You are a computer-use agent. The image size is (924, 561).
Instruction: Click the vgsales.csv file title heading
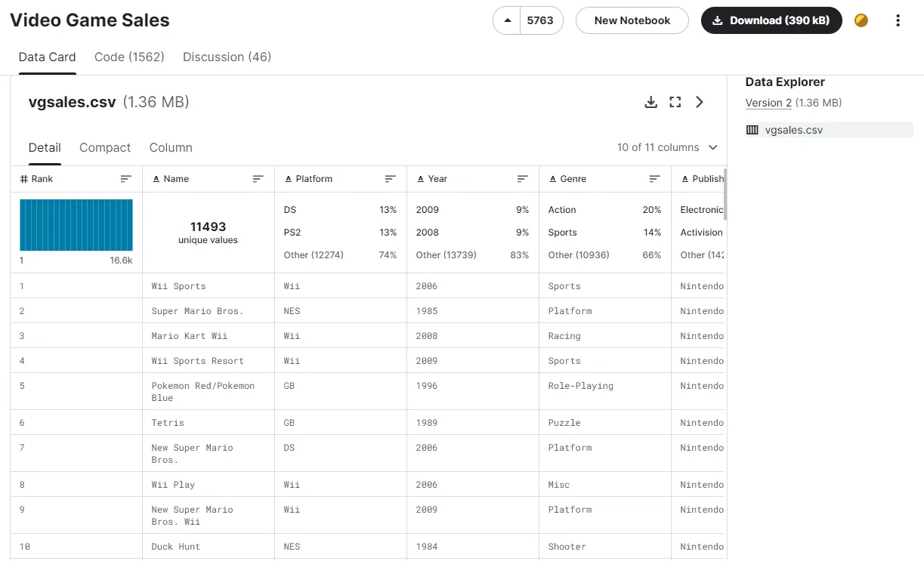click(72, 102)
